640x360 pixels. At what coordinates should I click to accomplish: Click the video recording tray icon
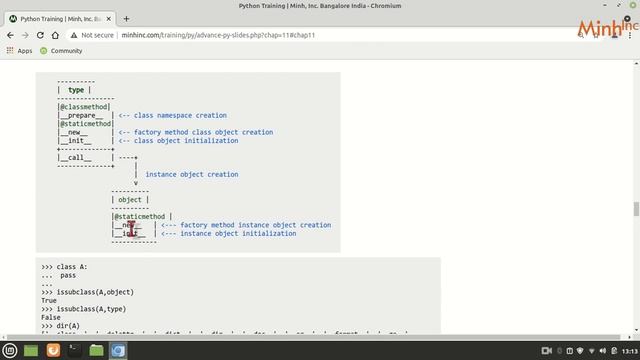(x=547, y=351)
